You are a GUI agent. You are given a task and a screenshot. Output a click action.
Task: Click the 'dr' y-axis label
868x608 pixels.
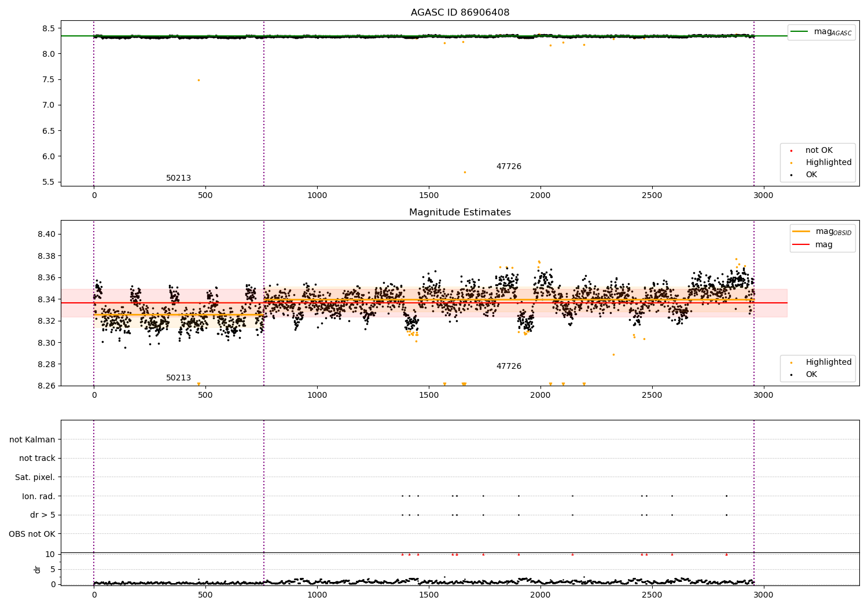coord(38,569)
